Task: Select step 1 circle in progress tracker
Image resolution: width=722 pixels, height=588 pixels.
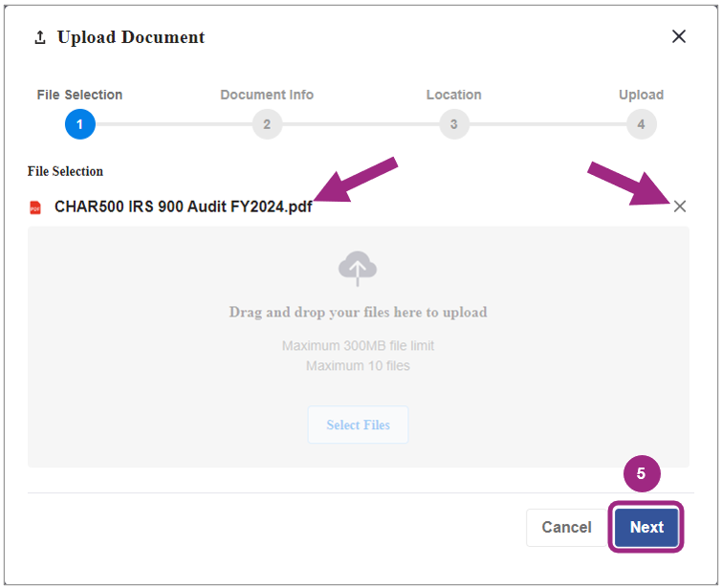Action: point(79,124)
